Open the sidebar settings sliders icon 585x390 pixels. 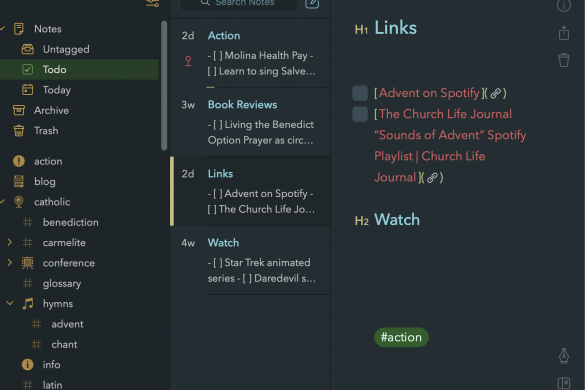(x=153, y=3)
